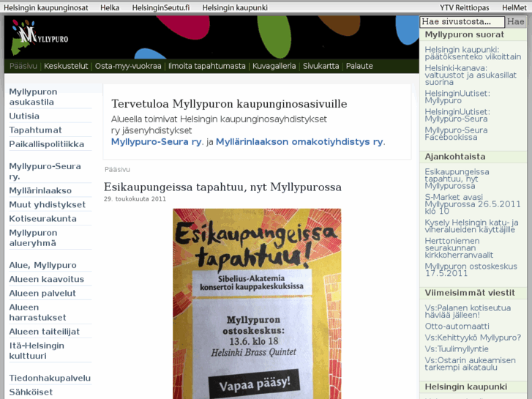532x399 pixels.
Task: Open Alueen taiteilijat sidebar link
Action: pyautogui.click(x=44, y=332)
